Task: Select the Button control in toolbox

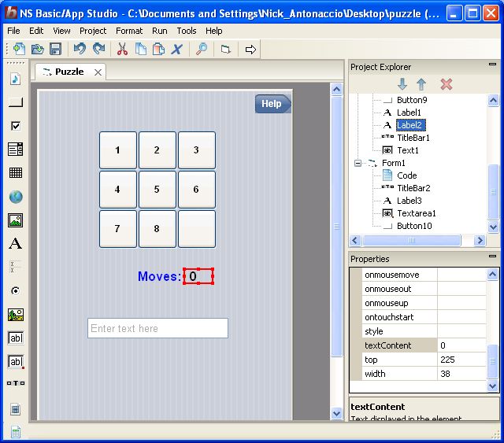Action: [x=16, y=102]
